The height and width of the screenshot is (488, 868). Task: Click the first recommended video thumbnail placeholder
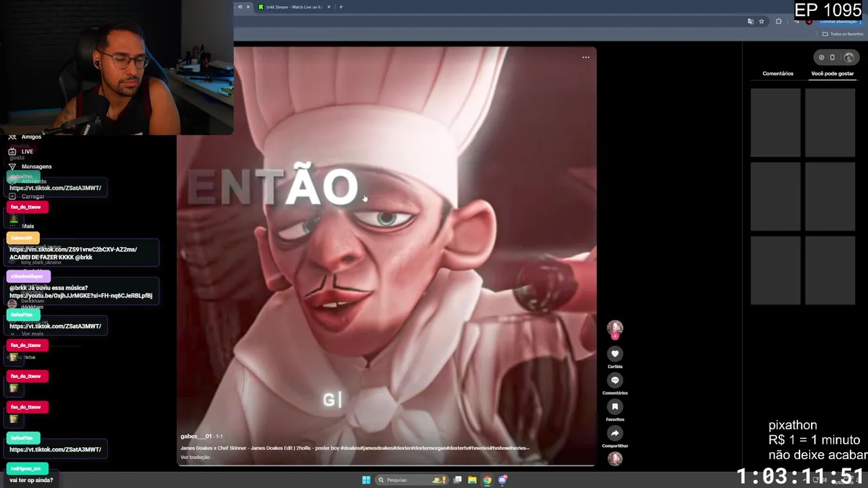[776, 123]
